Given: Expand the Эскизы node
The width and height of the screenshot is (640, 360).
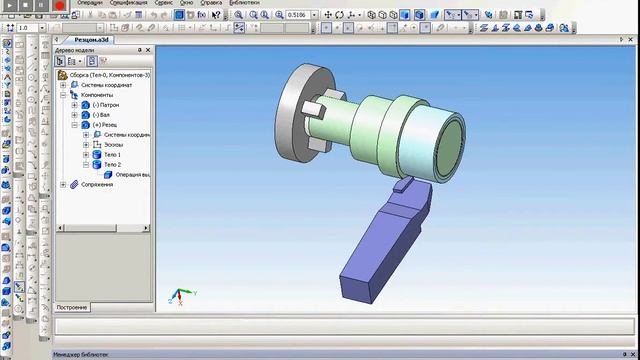Looking at the screenshot, I should (86, 144).
